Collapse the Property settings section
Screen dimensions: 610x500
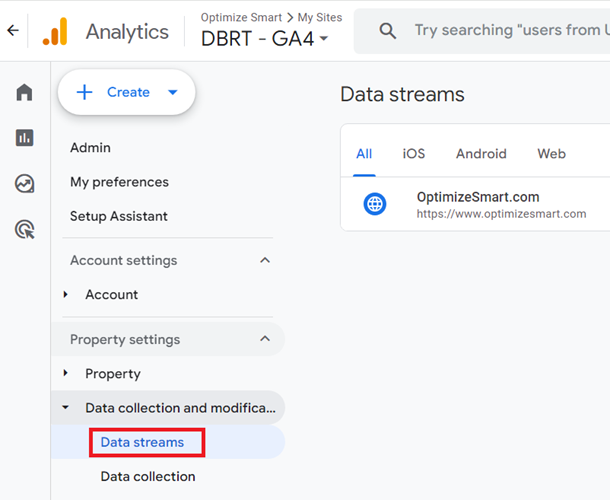pyautogui.click(x=265, y=339)
